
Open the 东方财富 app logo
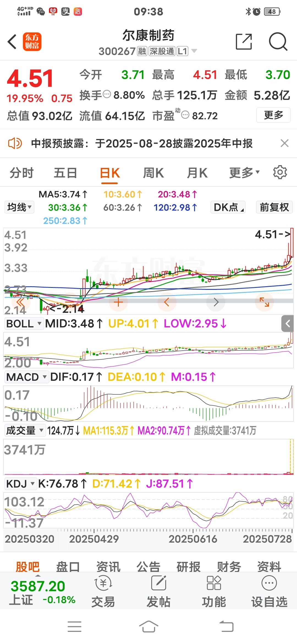pos(32,42)
